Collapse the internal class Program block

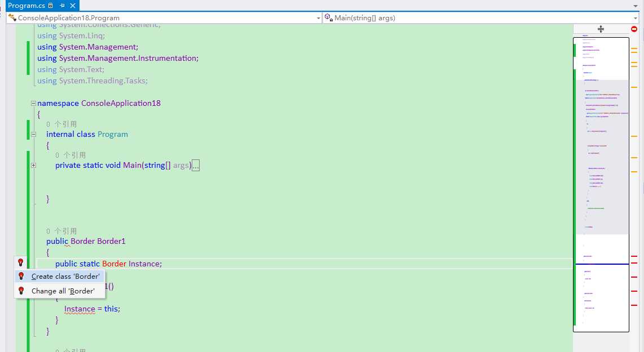[33, 134]
